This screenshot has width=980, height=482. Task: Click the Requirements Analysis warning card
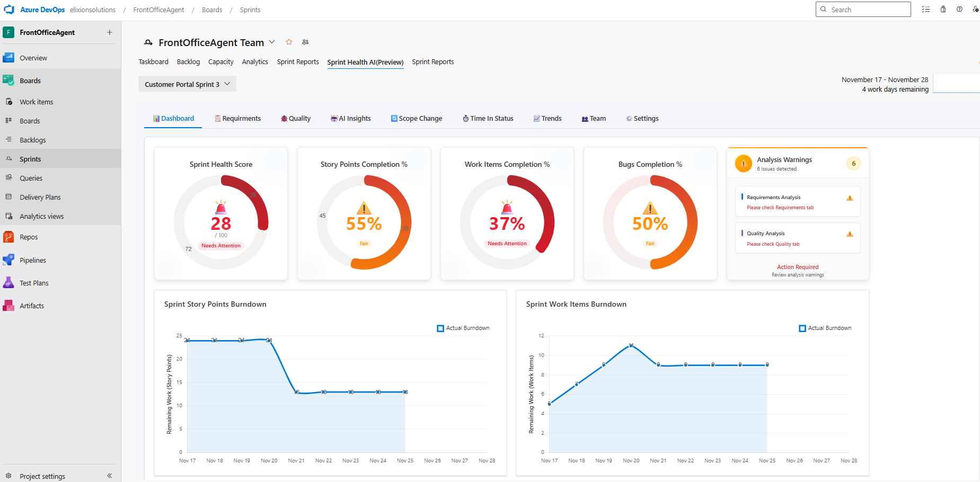[797, 202]
